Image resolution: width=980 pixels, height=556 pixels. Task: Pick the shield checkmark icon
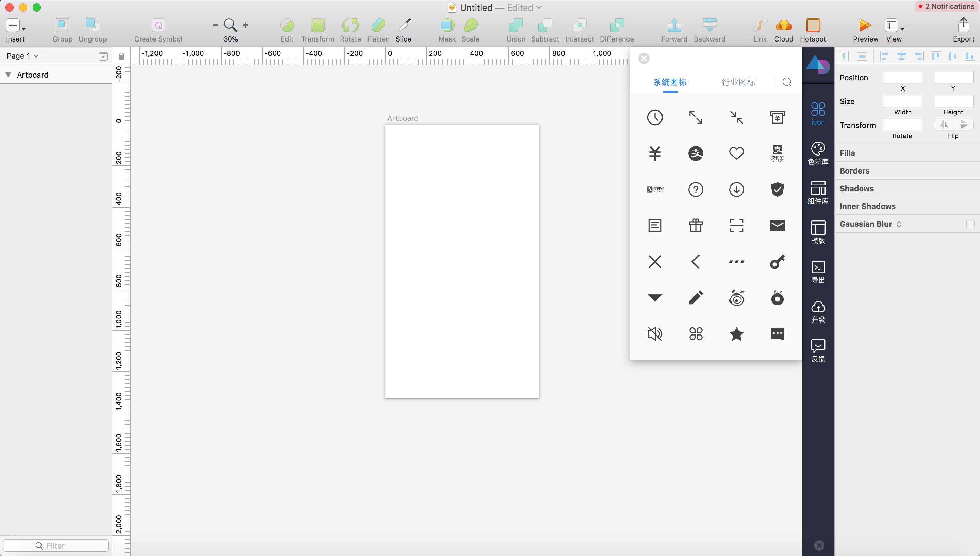[x=777, y=190]
